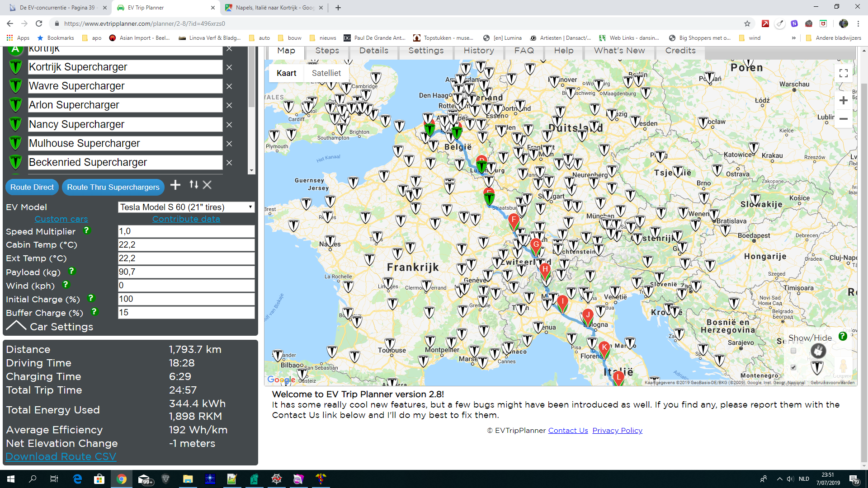Click the Buffer Charge input field
The width and height of the screenshot is (868, 488).
point(186,313)
